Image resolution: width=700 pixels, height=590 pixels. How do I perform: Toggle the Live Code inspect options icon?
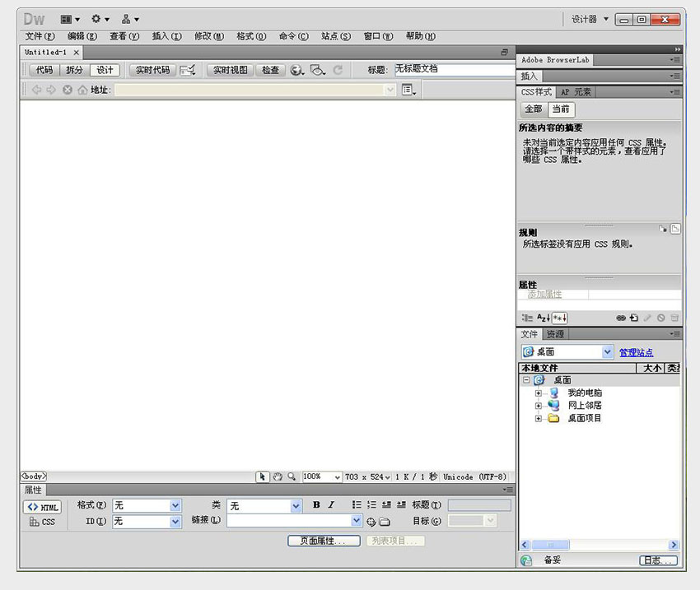click(188, 70)
